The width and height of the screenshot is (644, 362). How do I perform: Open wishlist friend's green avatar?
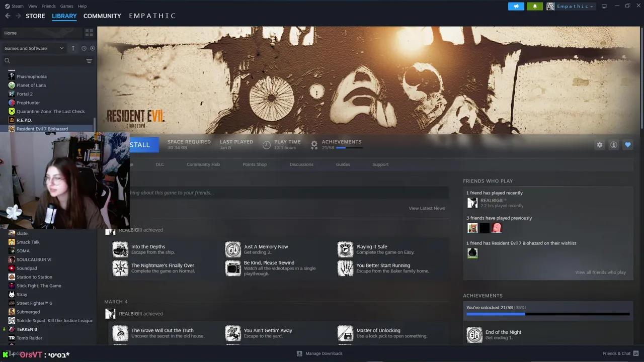472,253
